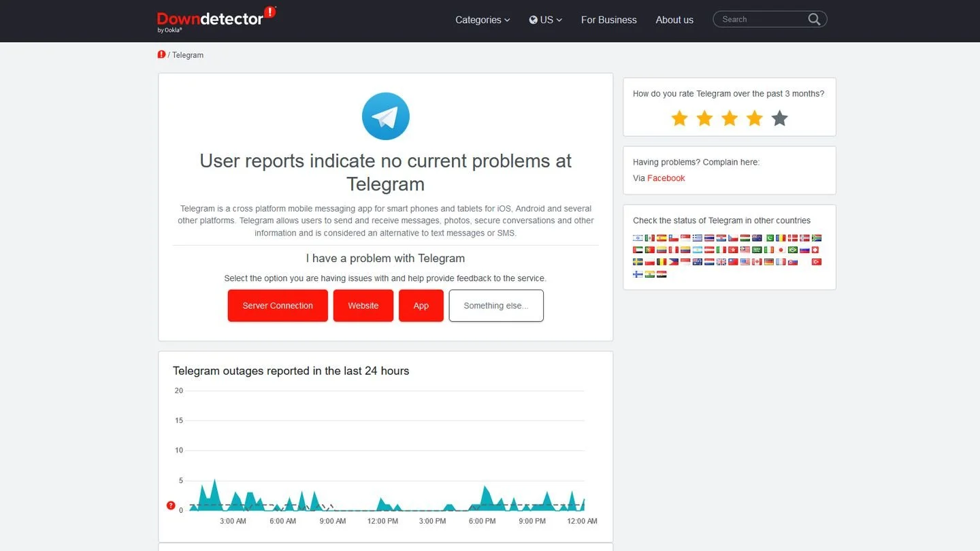Click the Downdetector logo

tap(216, 19)
